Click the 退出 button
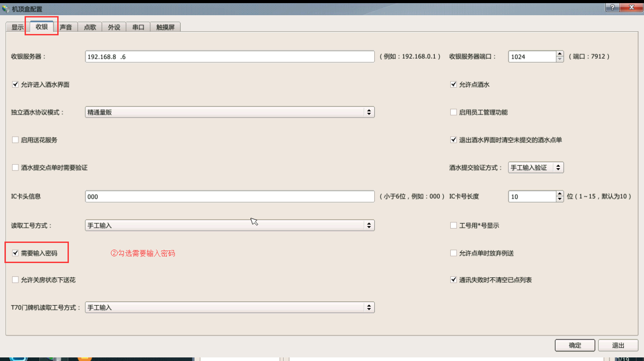The image size is (644, 361). coord(618,345)
